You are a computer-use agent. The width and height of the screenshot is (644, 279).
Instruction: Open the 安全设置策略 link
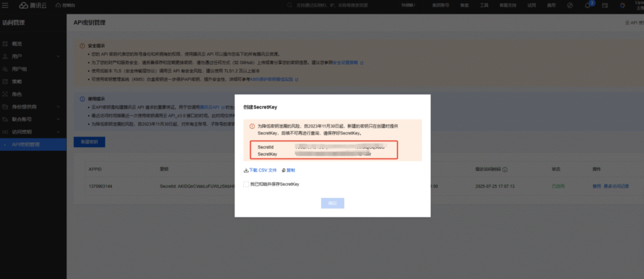pyautogui.click(x=346, y=63)
